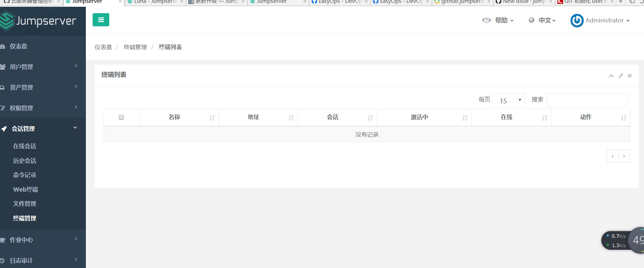Expand the 用户管理 sidebar menu
Image resolution: width=644 pixels, height=268 pixels.
pos(43,67)
